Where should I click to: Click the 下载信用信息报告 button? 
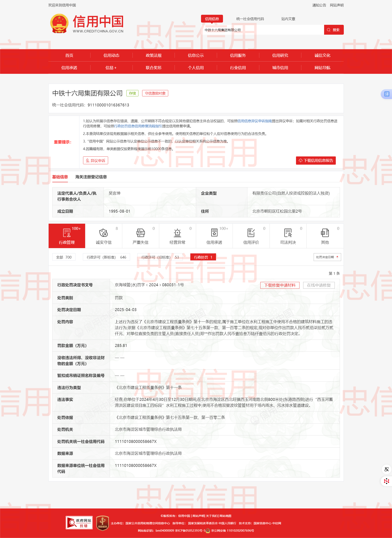pyautogui.click(x=316, y=160)
